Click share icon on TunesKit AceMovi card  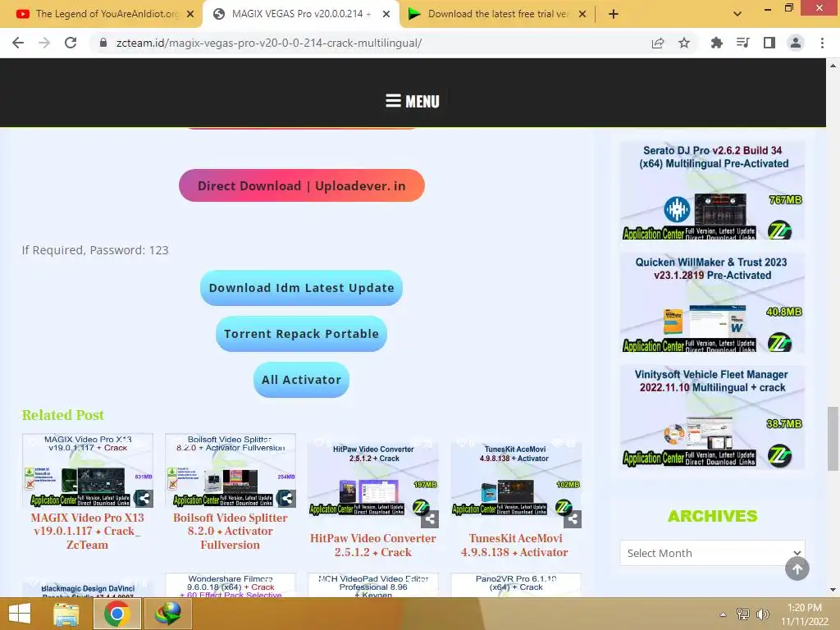573,519
